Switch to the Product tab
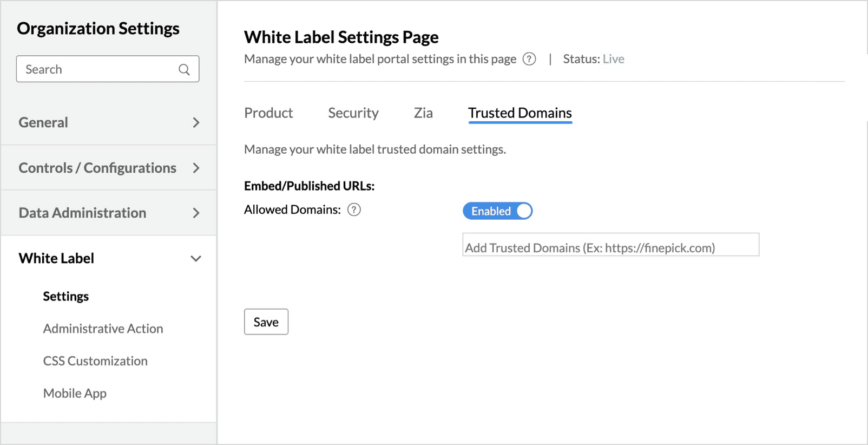The image size is (868, 445). 268,113
